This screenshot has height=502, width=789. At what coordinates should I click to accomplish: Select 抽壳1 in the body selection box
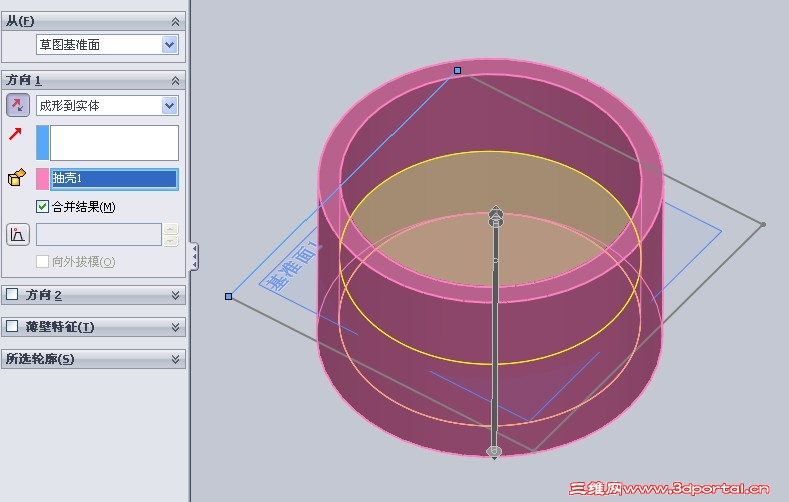point(114,179)
